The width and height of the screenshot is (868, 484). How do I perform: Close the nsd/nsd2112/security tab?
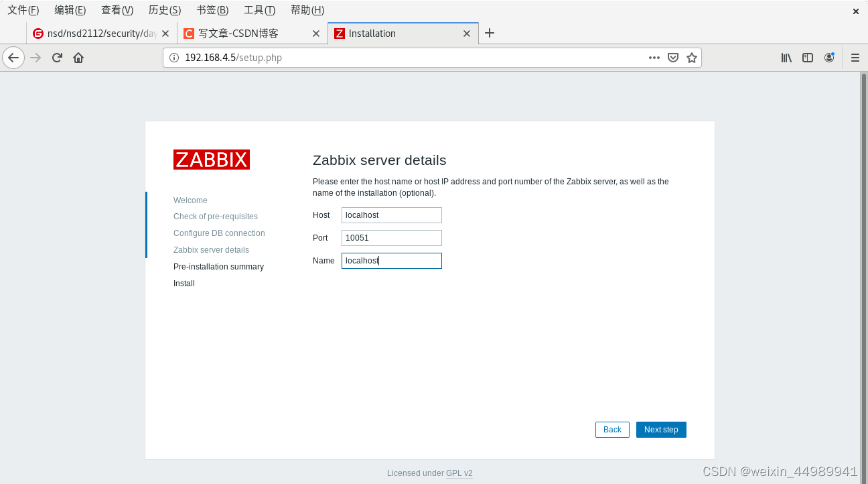pos(165,34)
